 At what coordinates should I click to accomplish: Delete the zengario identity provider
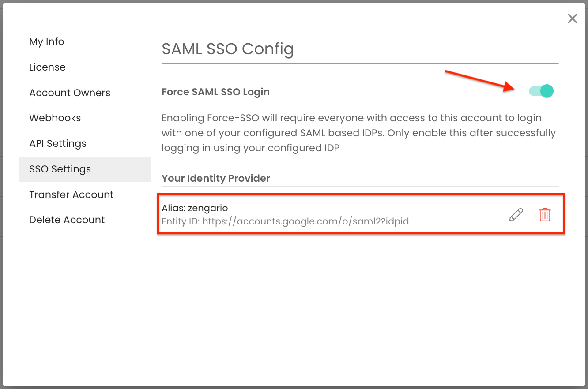tap(545, 215)
